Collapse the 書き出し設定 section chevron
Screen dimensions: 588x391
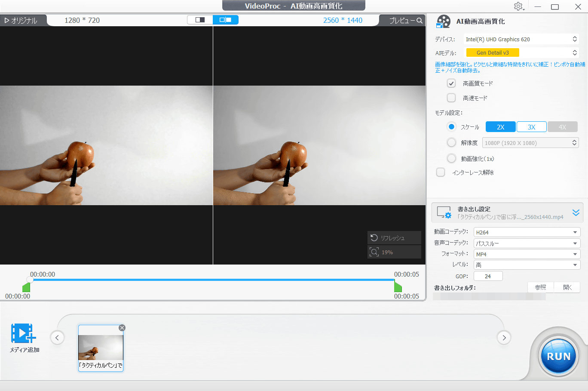(576, 212)
